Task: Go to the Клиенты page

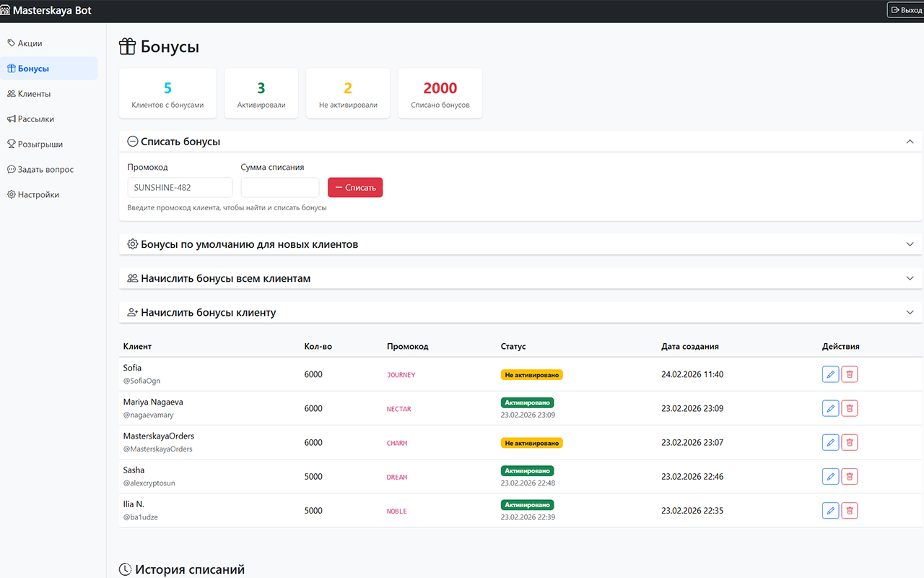Action: (34, 94)
